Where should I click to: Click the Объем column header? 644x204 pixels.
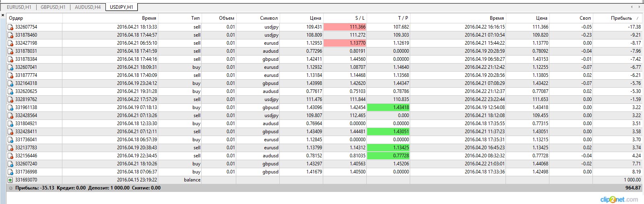point(219,18)
